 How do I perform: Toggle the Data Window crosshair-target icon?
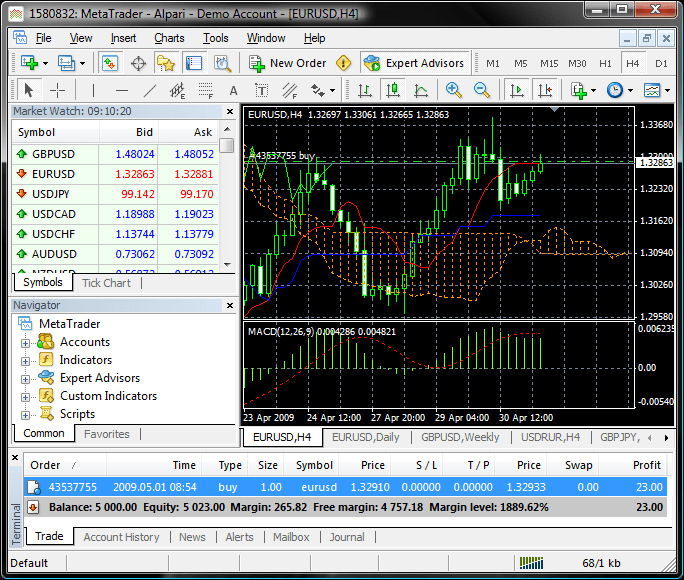[138, 64]
